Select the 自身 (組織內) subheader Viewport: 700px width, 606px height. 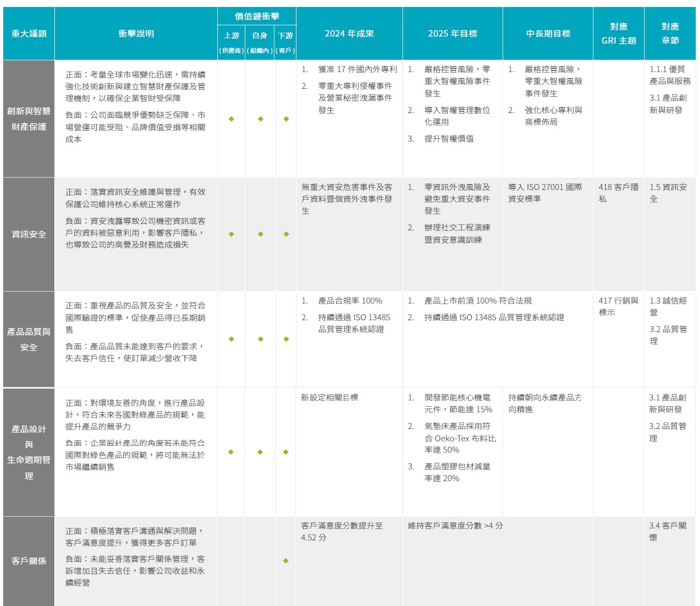[x=260, y=43]
